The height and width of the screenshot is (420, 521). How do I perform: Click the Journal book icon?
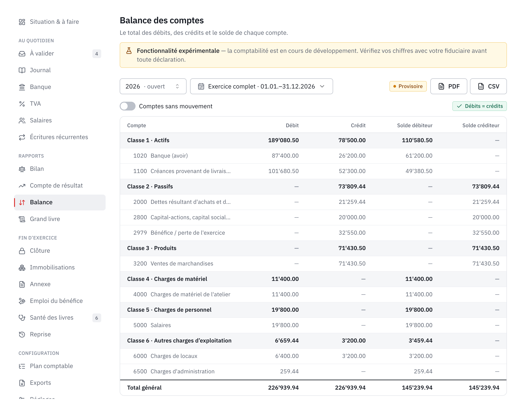pos(22,70)
